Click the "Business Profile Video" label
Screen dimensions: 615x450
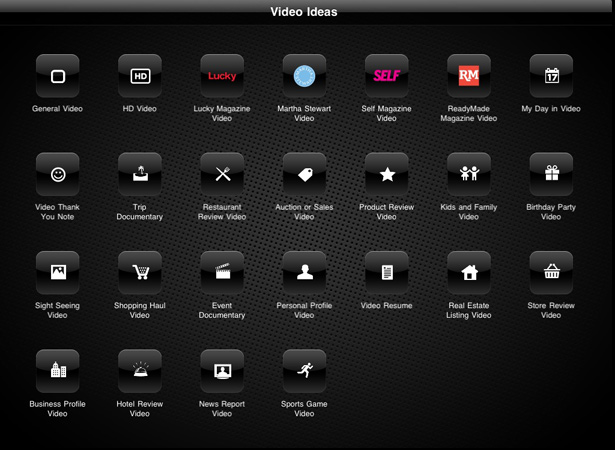[57, 409]
